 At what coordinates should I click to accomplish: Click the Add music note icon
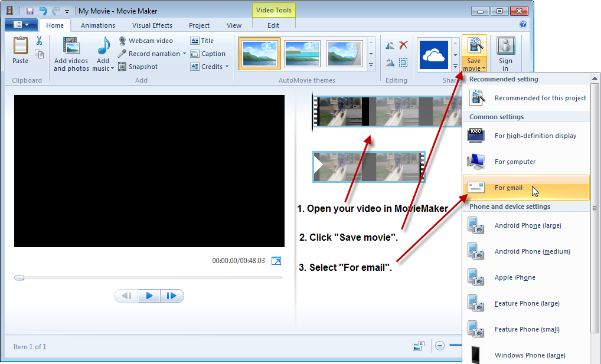tap(103, 46)
